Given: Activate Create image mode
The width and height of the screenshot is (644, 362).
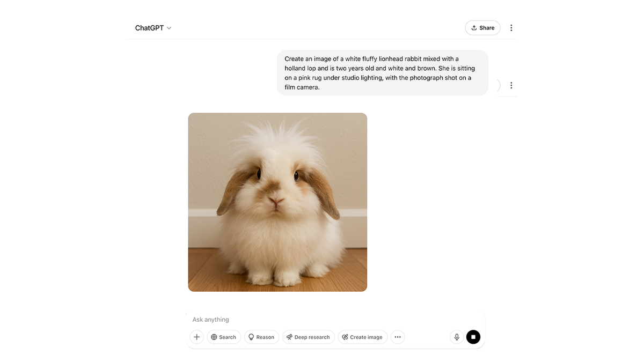Looking at the screenshot, I should 363,337.
